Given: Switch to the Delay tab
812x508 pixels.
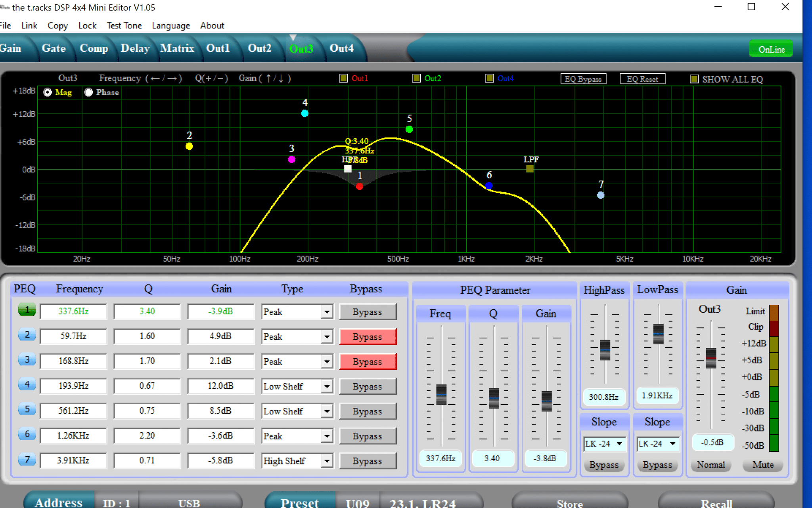Looking at the screenshot, I should click(x=135, y=48).
